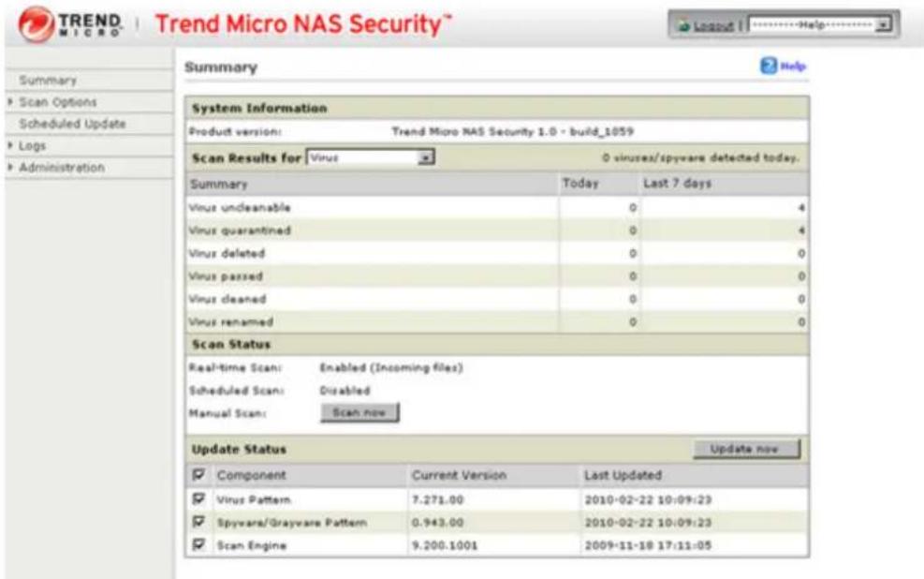Click the Component column header

pos(251,475)
